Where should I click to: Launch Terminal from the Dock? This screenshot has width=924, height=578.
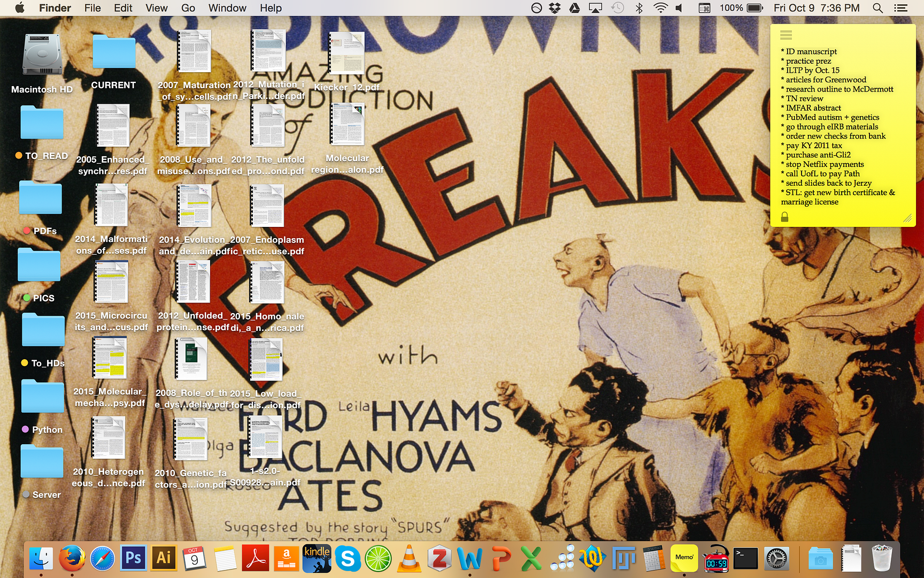pos(746,559)
